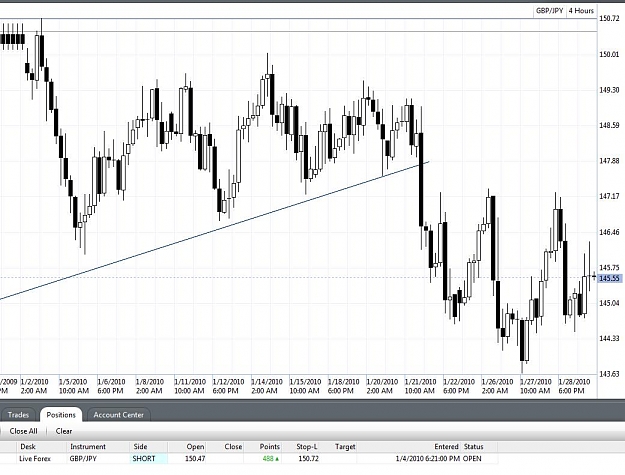Click the OPEN status cell
625x475 pixels.
point(472,459)
